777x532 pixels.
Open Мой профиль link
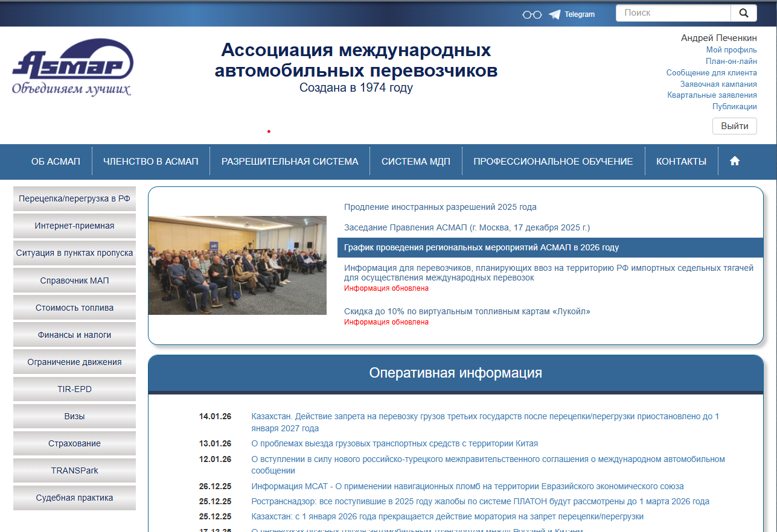pos(731,50)
